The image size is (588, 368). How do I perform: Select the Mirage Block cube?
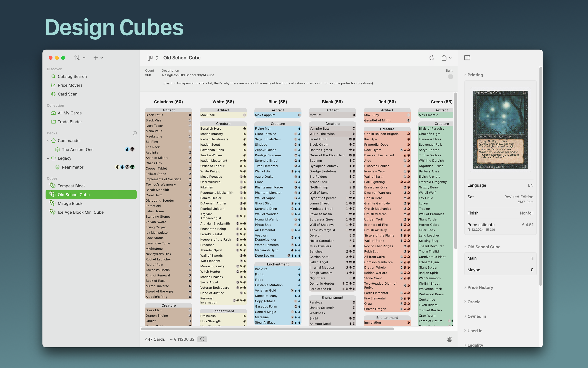pos(91,203)
